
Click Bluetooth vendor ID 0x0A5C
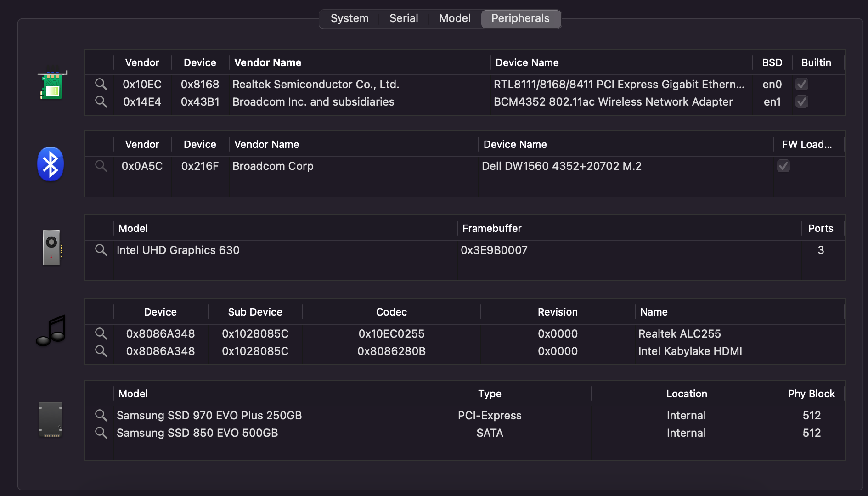142,166
